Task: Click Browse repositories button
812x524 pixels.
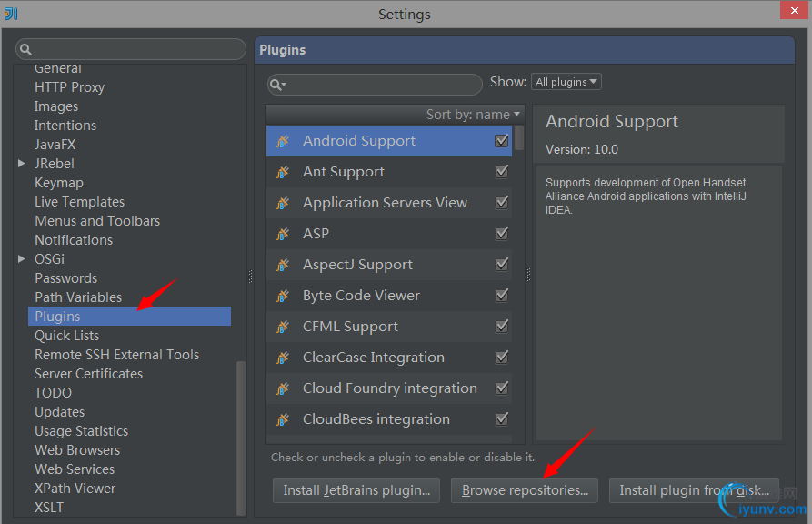Action: 525,490
